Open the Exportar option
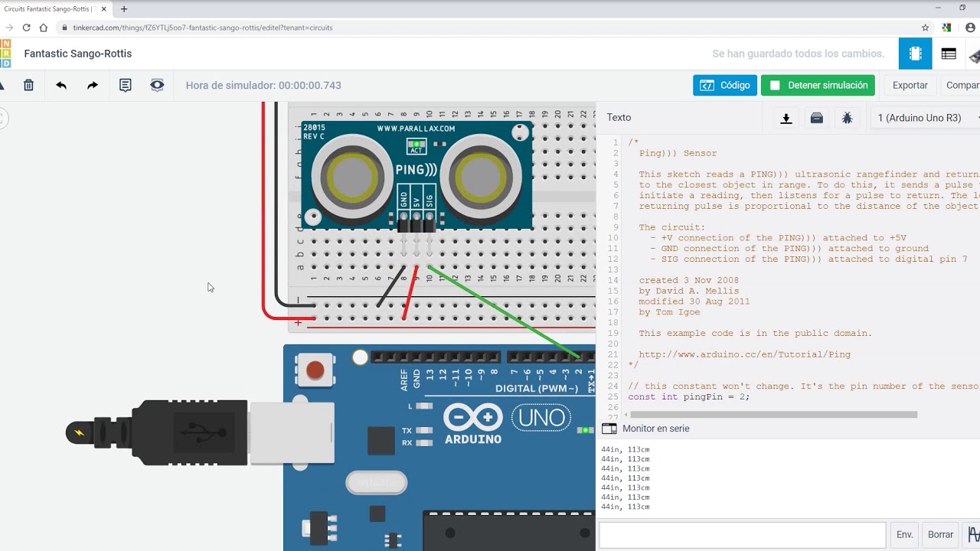 tap(910, 85)
